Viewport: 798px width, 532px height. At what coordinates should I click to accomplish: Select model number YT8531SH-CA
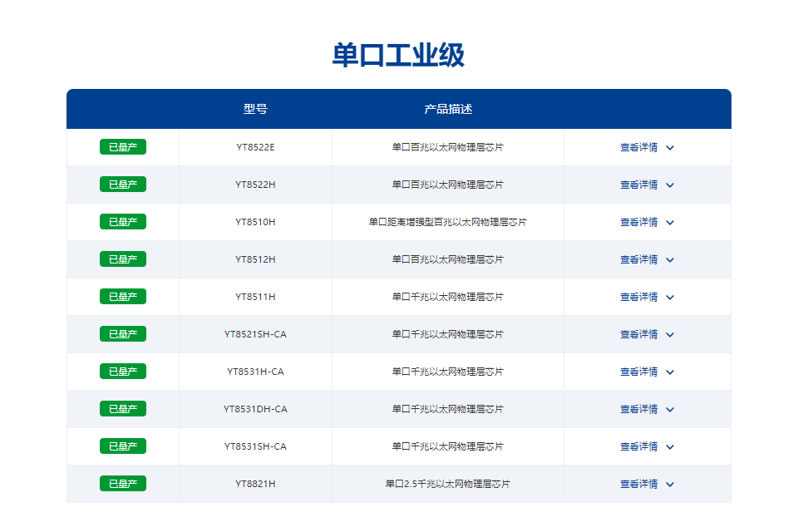(255, 446)
